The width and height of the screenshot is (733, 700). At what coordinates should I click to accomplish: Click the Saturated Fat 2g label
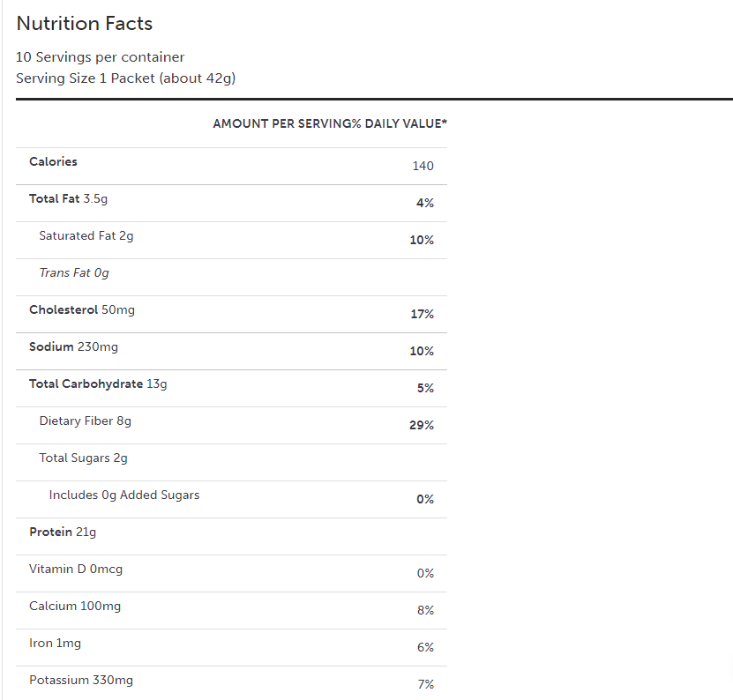coord(86,235)
